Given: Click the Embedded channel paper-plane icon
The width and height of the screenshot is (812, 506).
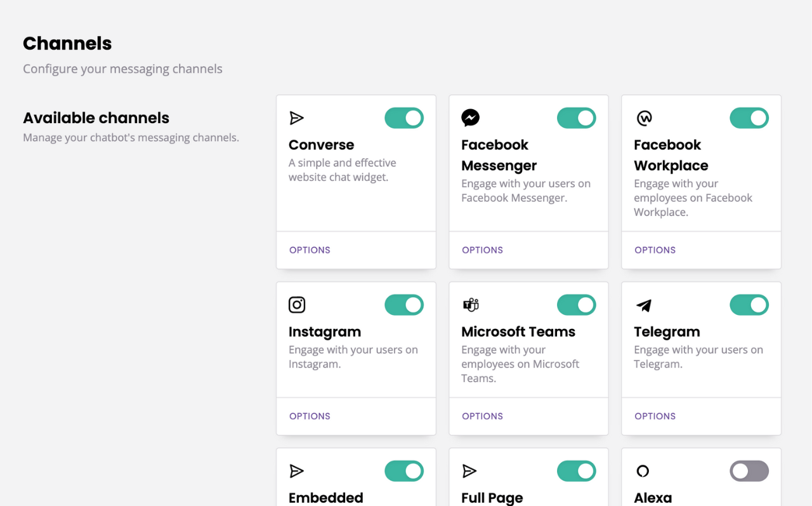Looking at the screenshot, I should click(x=296, y=471).
